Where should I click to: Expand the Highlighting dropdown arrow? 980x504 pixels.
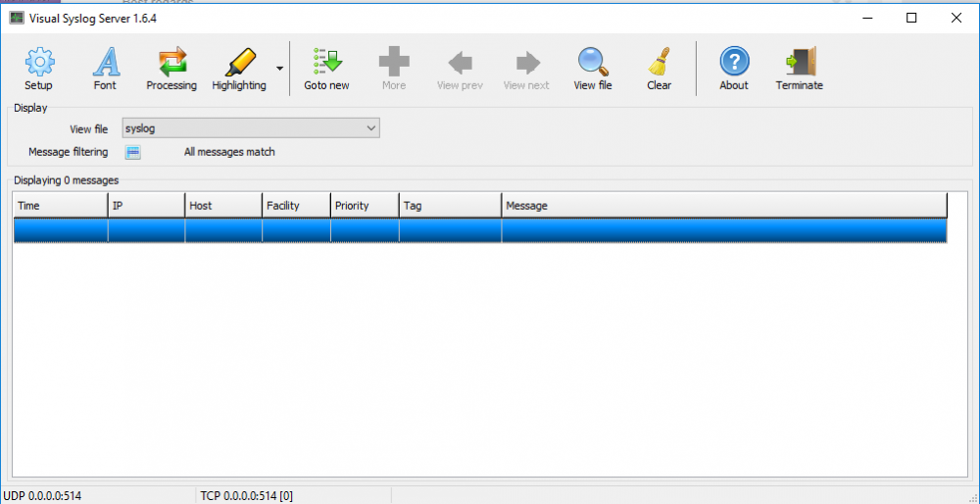279,69
